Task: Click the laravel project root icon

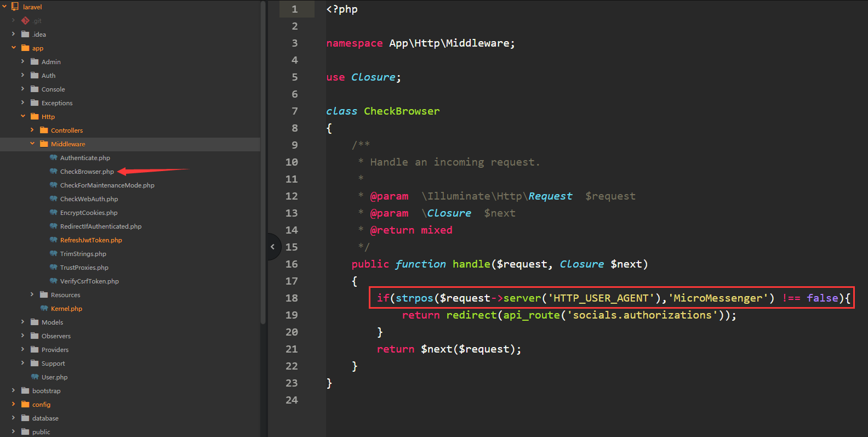Action: (15, 7)
